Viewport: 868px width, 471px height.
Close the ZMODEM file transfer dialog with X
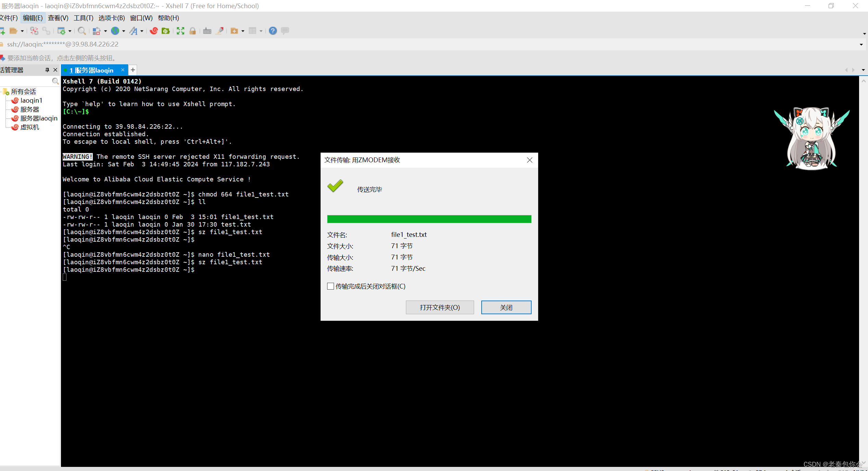530,160
